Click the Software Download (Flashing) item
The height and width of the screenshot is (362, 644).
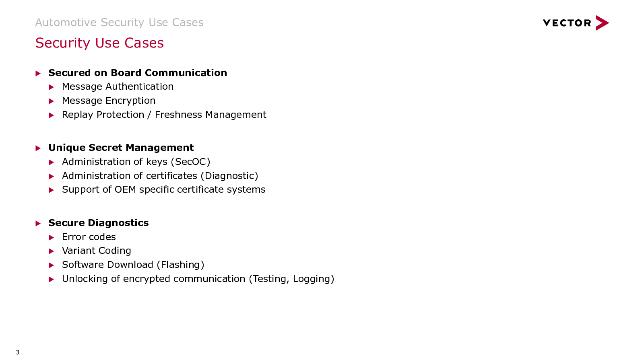point(133,265)
